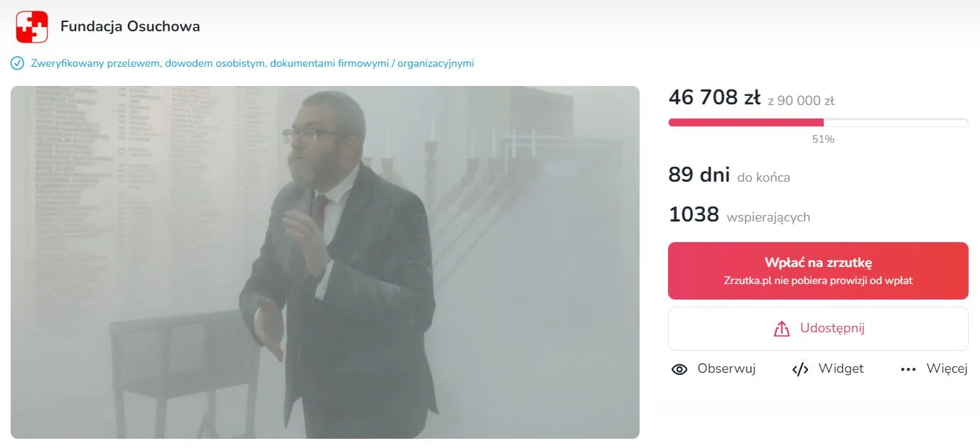Click the red fundraising progress bar
This screenshot has height=448, width=980.
(x=746, y=123)
